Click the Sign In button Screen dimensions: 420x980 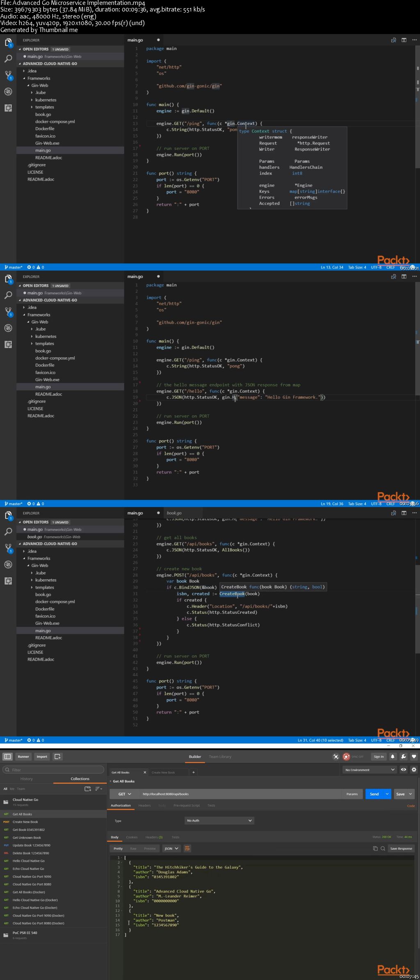coord(379,757)
